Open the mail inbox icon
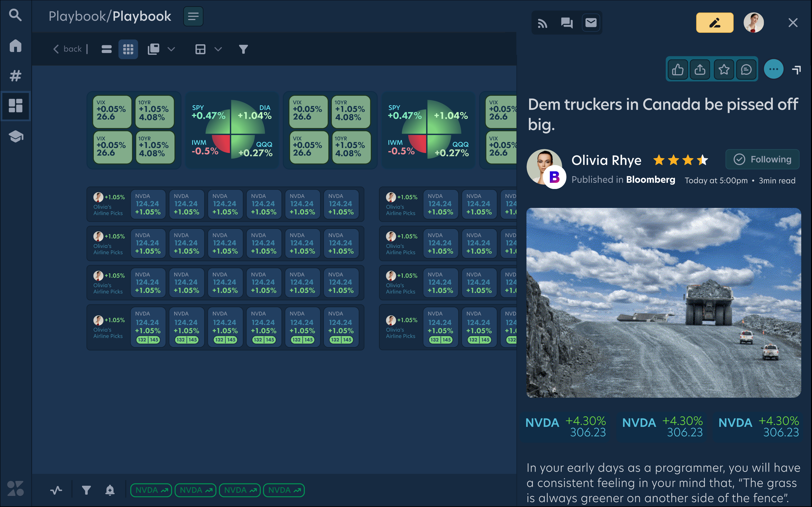 point(591,23)
